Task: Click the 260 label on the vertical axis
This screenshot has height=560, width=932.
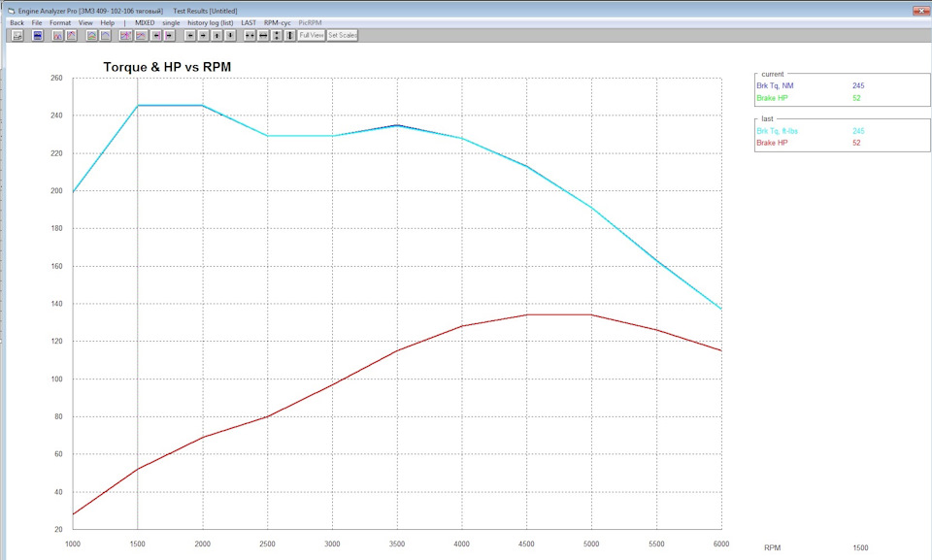Action: click(56, 78)
